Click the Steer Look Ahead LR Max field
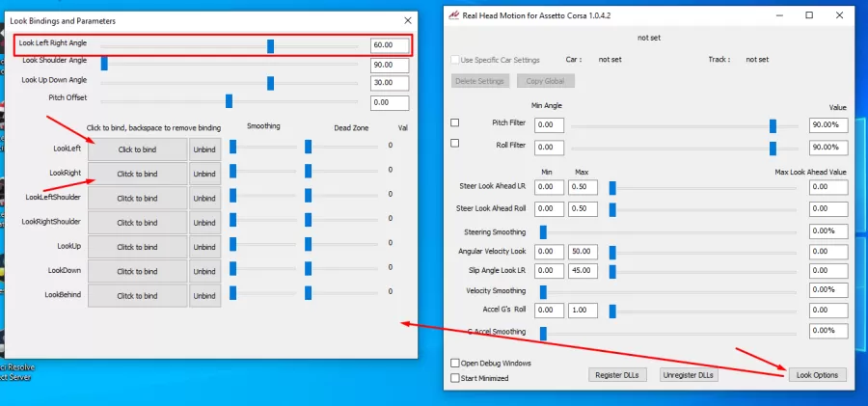This screenshot has width=868, height=406. pyautogui.click(x=583, y=187)
